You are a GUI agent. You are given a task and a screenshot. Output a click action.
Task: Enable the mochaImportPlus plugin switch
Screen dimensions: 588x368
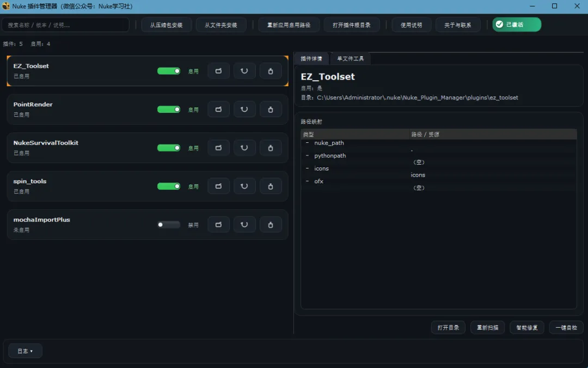169,225
